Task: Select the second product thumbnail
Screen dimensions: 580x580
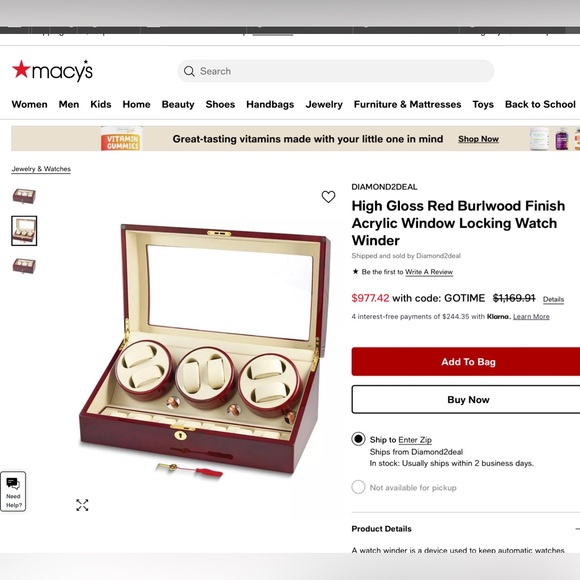Action: tap(24, 231)
